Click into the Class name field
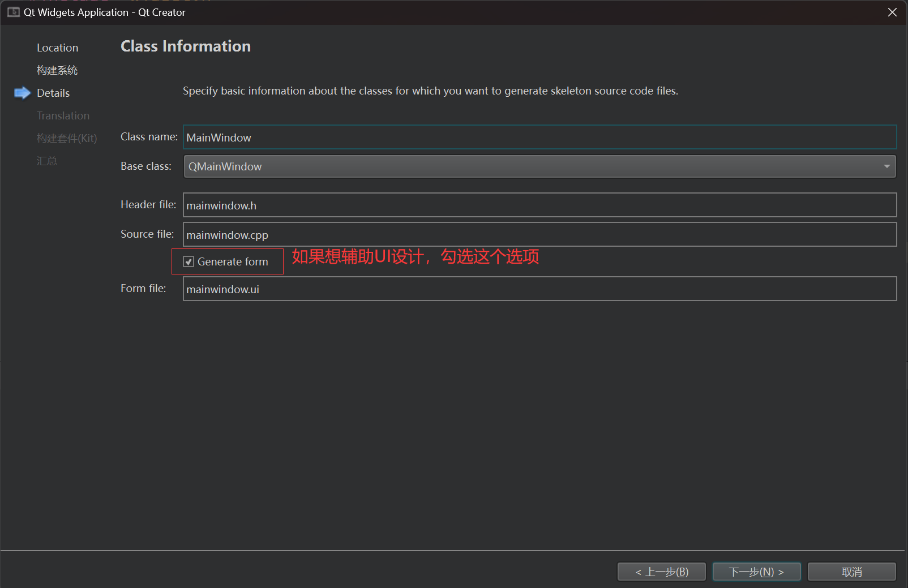Screen dimensions: 908x588 pyautogui.click(x=539, y=138)
